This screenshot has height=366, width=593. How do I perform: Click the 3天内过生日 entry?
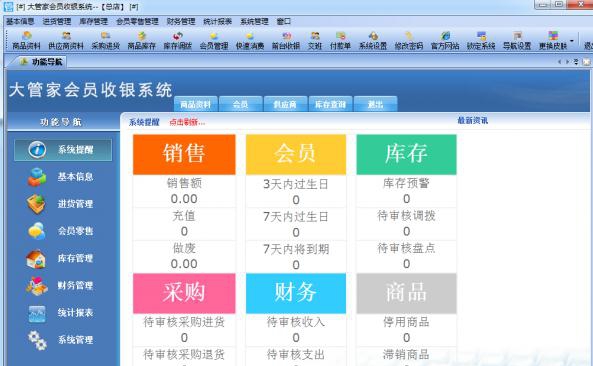[x=296, y=184]
